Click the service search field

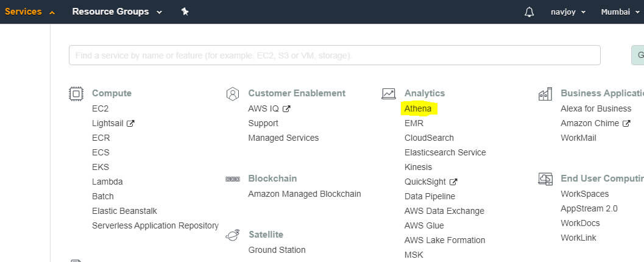pyautogui.click(x=334, y=55)
